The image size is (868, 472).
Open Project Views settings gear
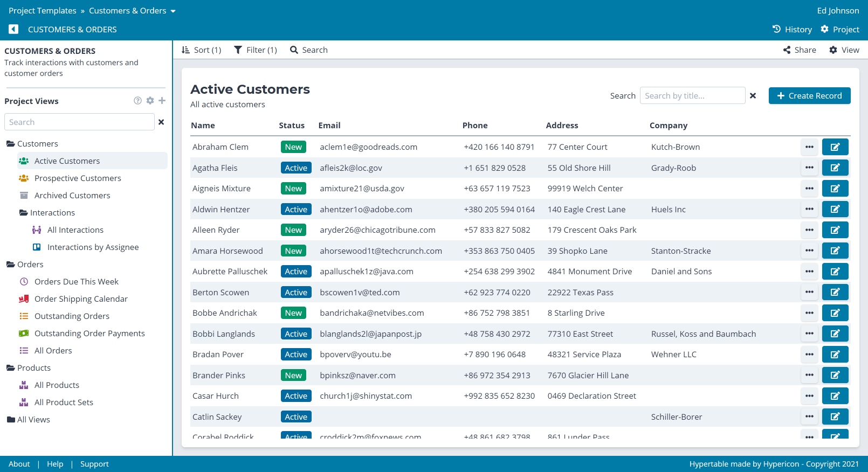[150, 101]
